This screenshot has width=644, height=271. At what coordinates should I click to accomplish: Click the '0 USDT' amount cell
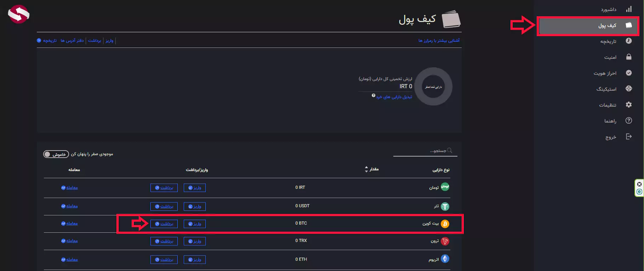302,206
